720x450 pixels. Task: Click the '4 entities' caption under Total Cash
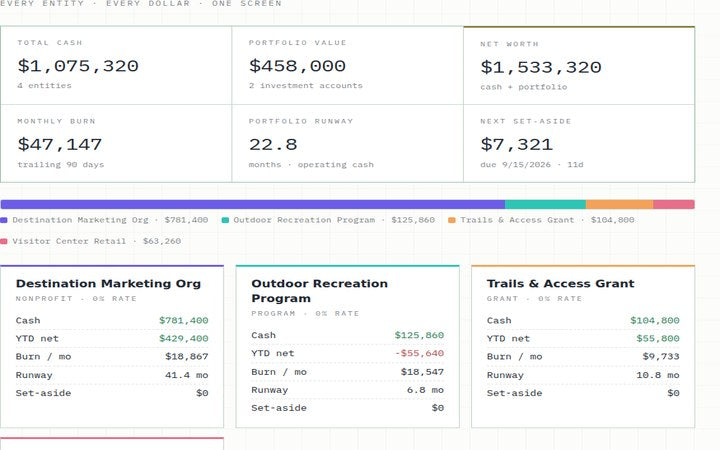(x=45, y=85)
